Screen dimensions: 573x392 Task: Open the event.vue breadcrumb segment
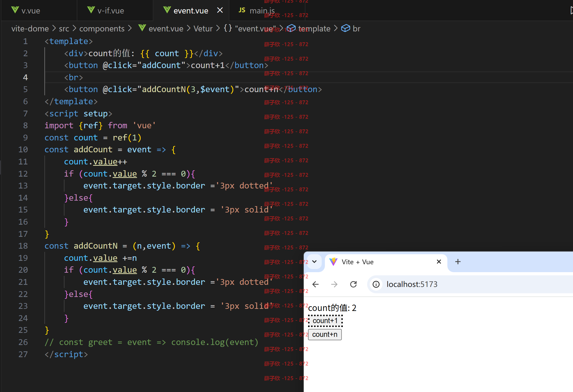pyautogui.click(x=166, y=29)
